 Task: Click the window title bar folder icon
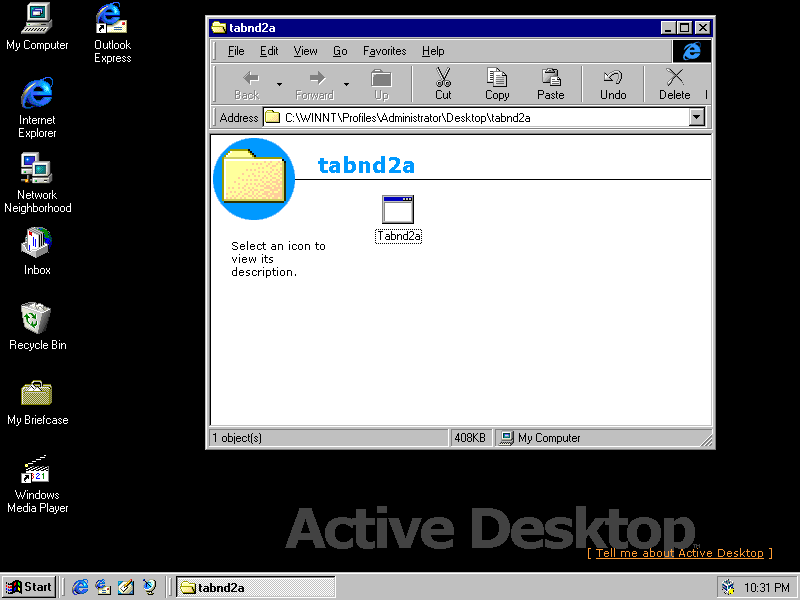point(218,28)
